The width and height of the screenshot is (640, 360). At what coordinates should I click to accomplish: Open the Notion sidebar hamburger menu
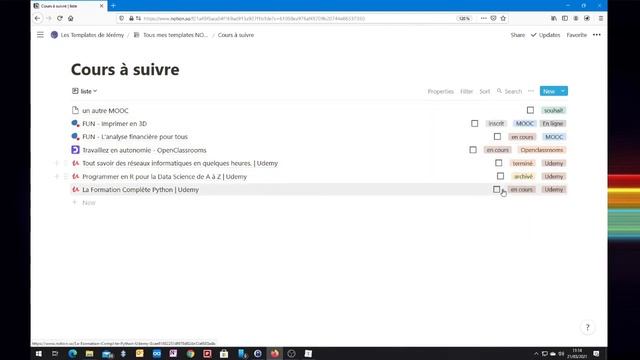(x=40, y=35)
